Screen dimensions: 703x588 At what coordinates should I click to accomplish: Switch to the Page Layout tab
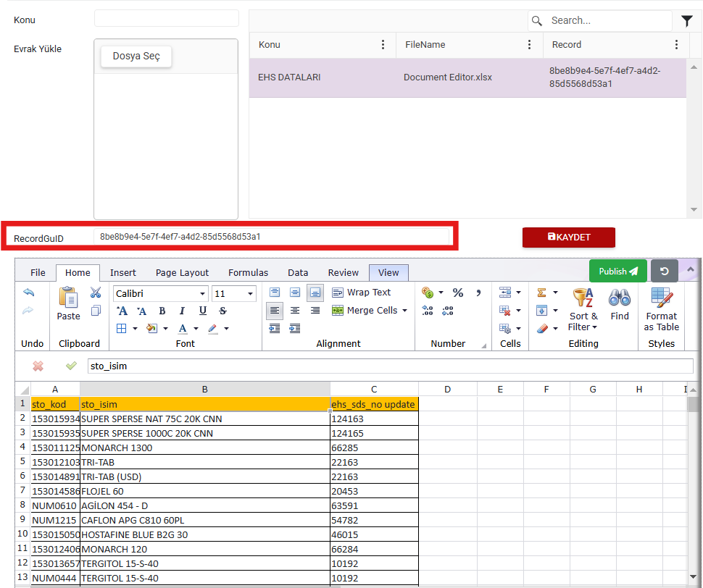[x=182, y=273]
